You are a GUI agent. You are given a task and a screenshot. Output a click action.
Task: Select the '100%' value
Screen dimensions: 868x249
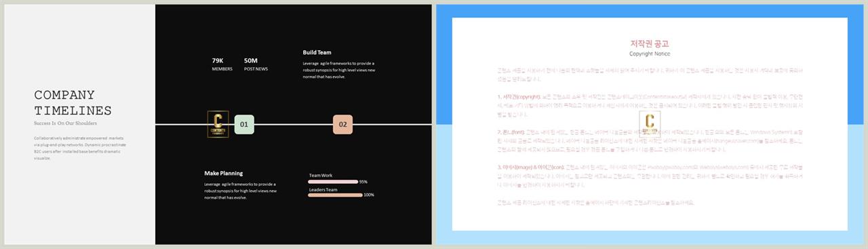pyautogui.click(x=369, y=195)
